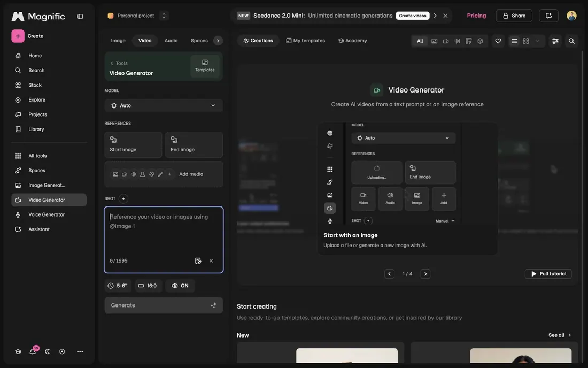Open the Academy tab
Screen dimensions: 588x368
[x=352, y=41]
